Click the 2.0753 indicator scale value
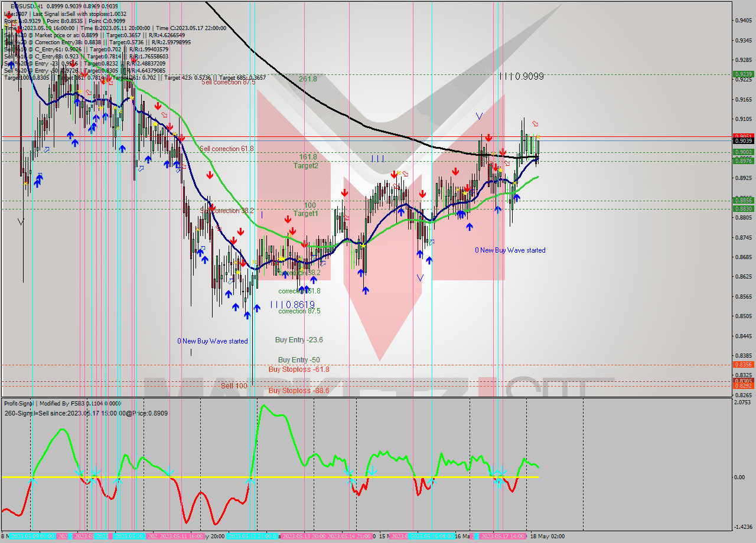The width and height of the screenshot is (756, 543). 743,403
